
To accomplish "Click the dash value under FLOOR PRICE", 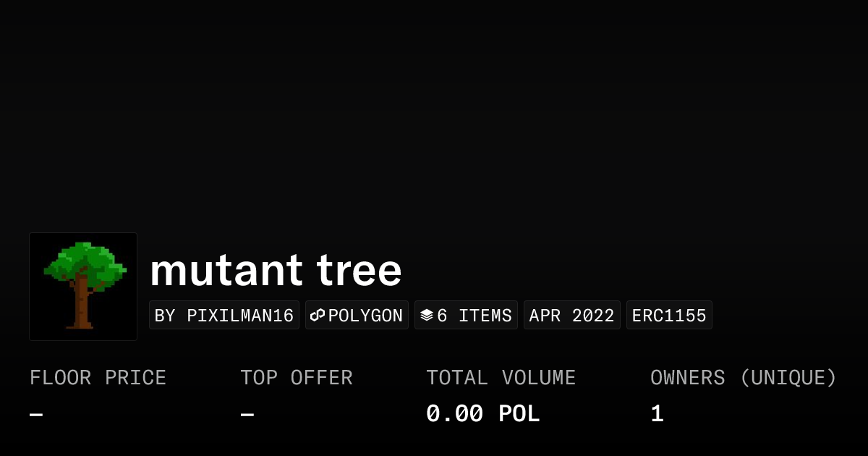I will click(36, 415).
